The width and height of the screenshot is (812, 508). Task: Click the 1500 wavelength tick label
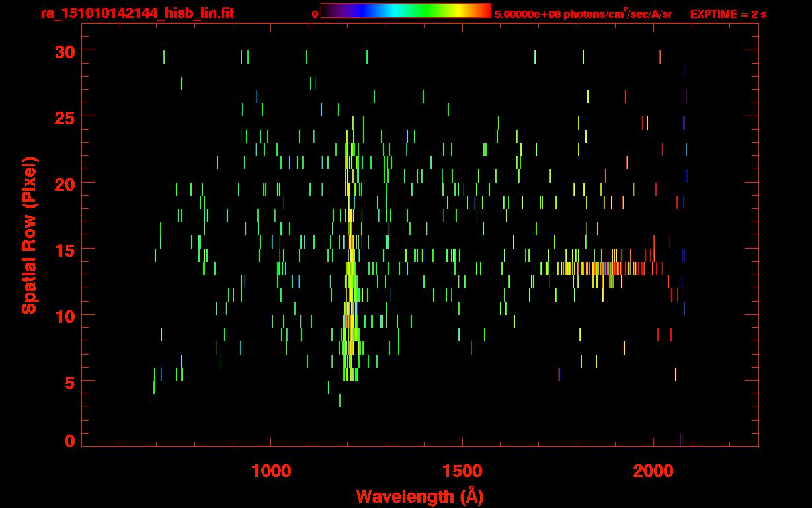[462, 471]
